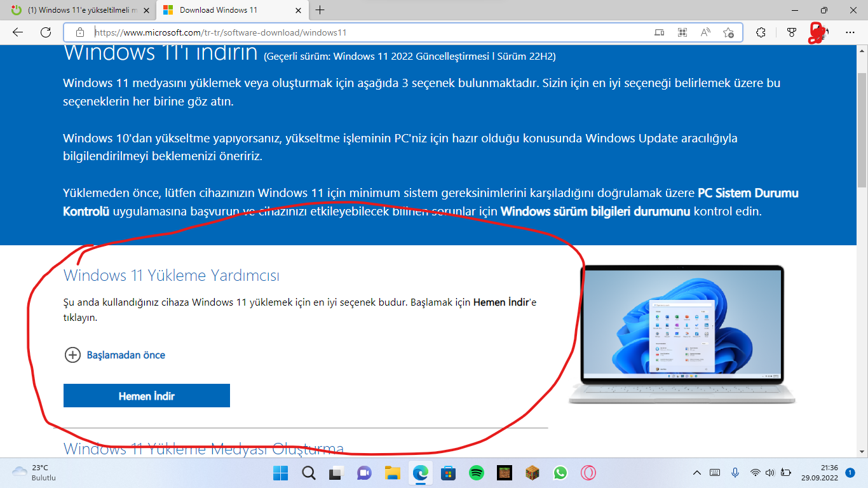The image size is (868, 488).
Task: Add this page to favorites
Action: [x=728, y=32]
